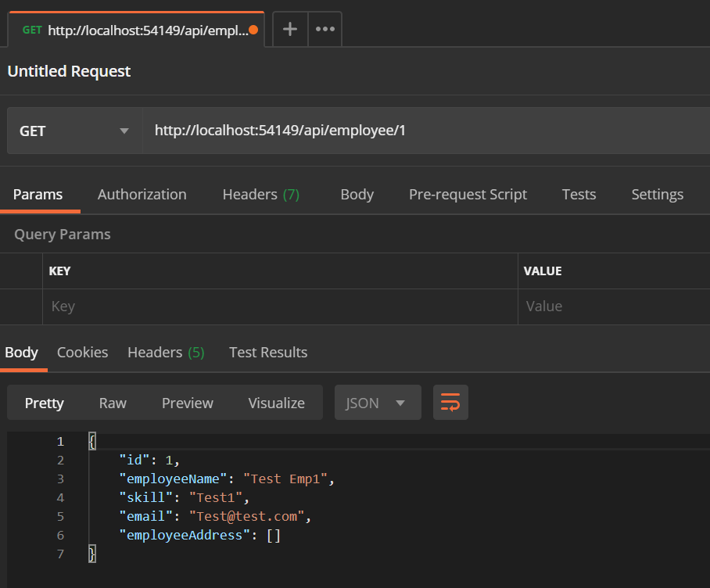View Cookies in the response section
Image resolution: width=710 pixels, height=588 pixels.
82,352
